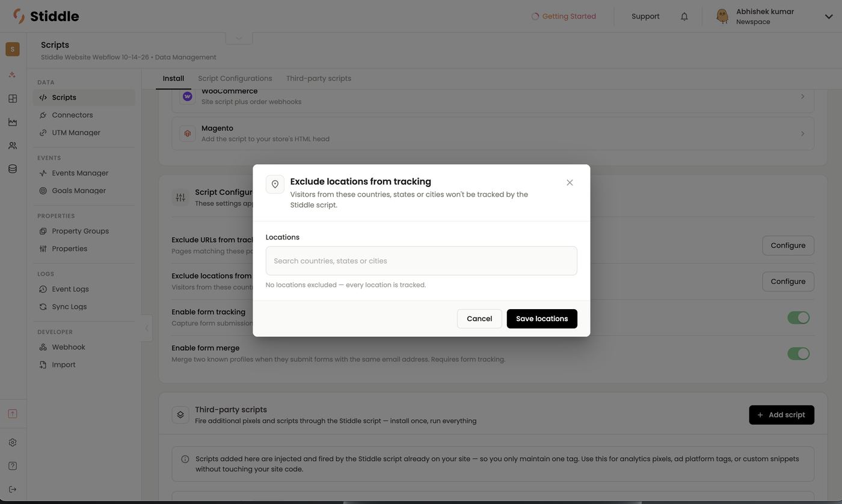Open Connectors in the sidebar
The width and height of the screenshot is (842, 504).
coord(84,115)
